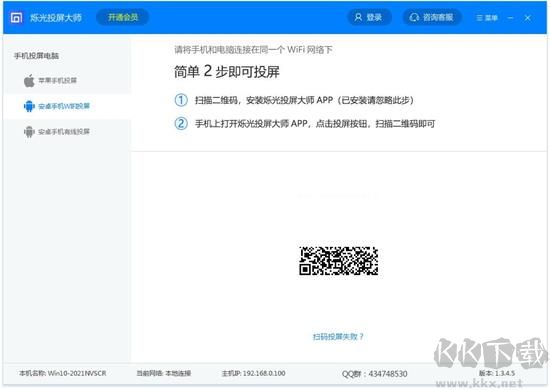The image size is (550, 390).
Task: Click step 1 scan QR install text
Action: tap(304, 100)
